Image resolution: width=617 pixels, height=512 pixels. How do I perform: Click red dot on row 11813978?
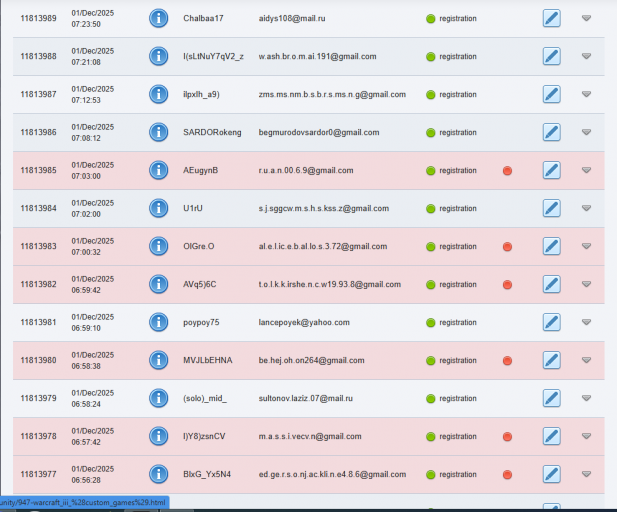click(508, 436)
